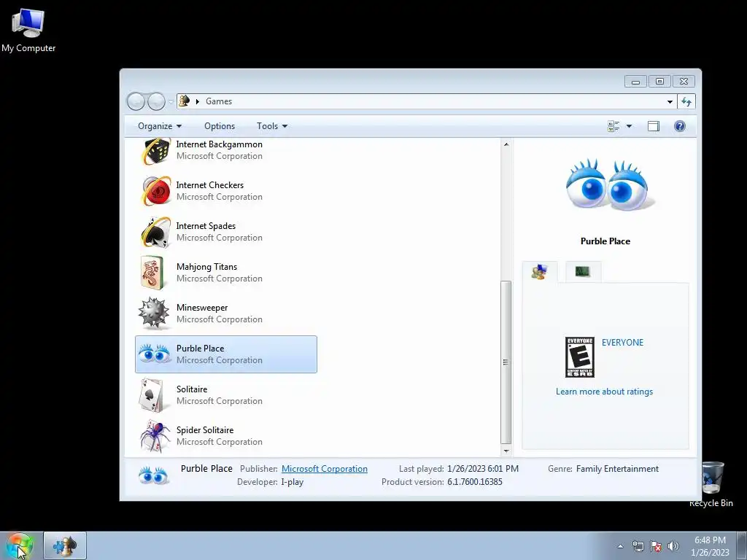Maximize the Games window
Viewport: 747px width, 560px height.
pyautogui.click(x=659, y=82)
